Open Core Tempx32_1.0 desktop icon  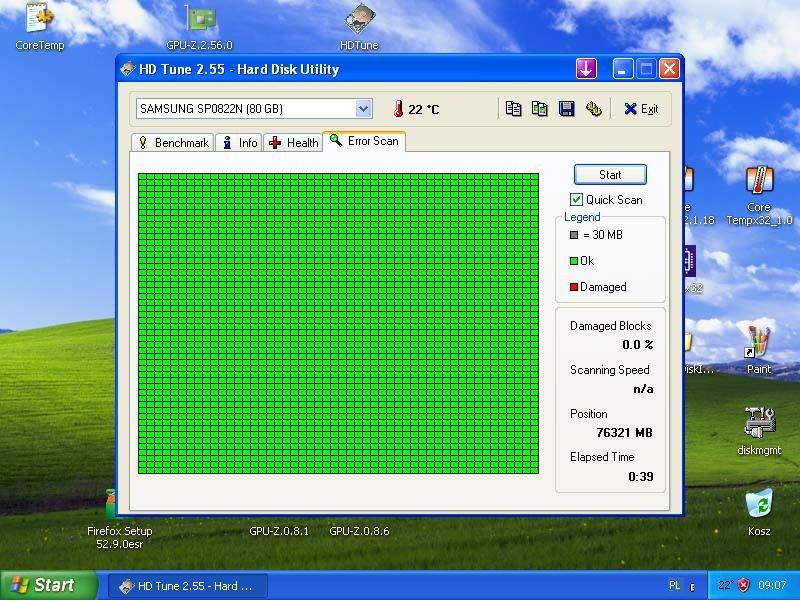click(x=759, y=195)
